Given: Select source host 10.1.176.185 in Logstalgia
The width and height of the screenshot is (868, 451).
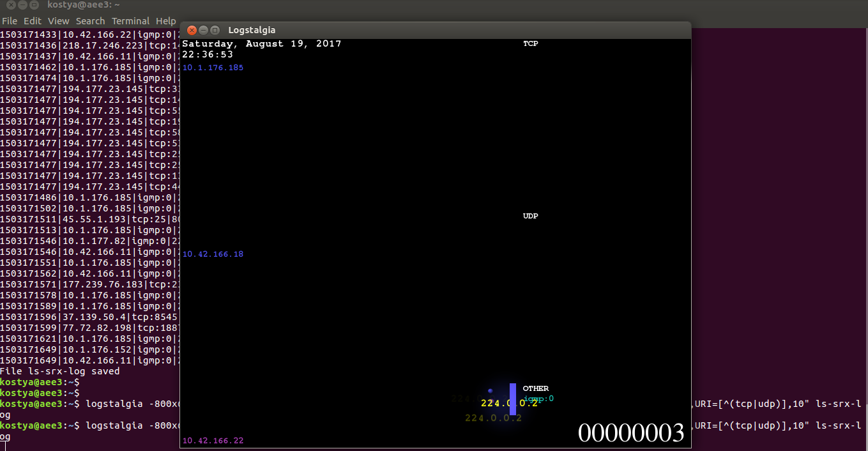Looking at the screenshot, I should coord(213,67).
